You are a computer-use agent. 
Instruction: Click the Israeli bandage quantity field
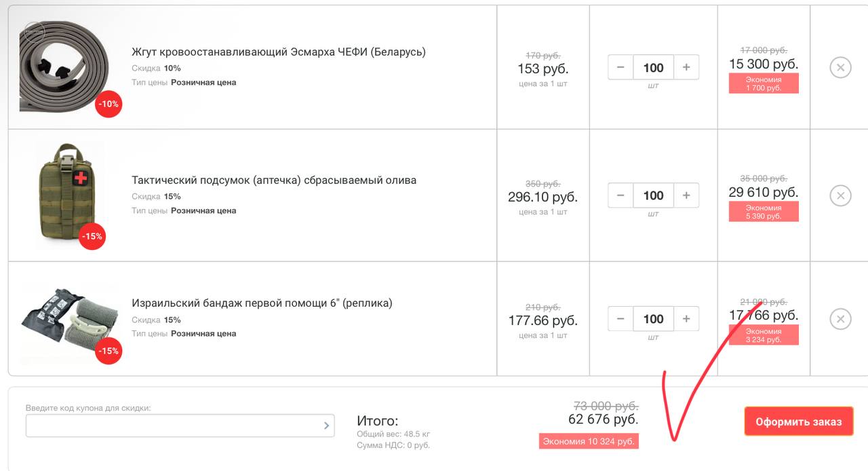pyautogui.click(x=653, y=318)
